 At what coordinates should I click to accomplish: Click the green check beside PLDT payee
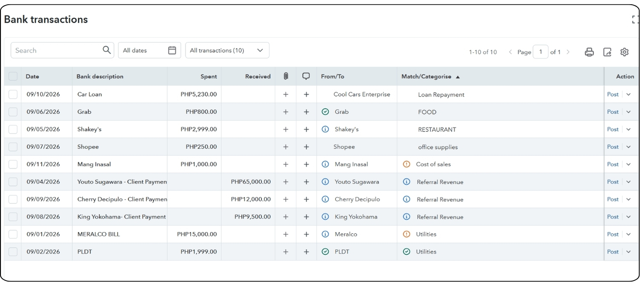(325, 252)
